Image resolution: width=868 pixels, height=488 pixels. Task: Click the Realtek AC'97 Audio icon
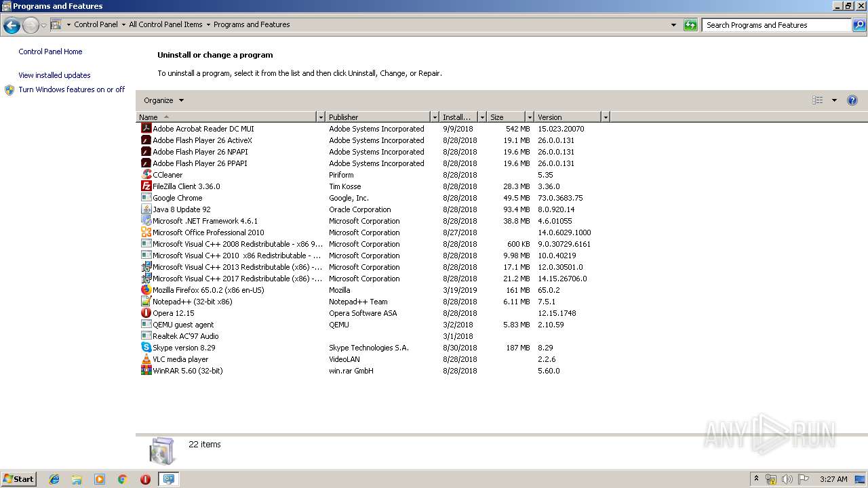pos(146,335)
